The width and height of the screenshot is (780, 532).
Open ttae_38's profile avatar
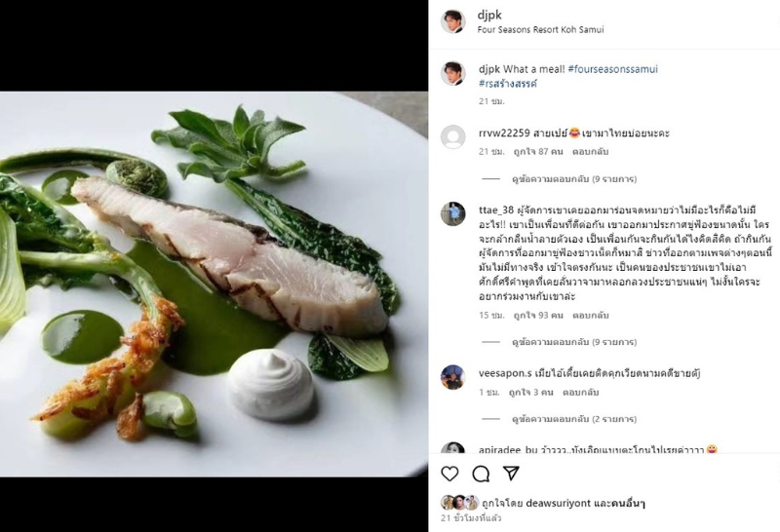tap(452, 214)
